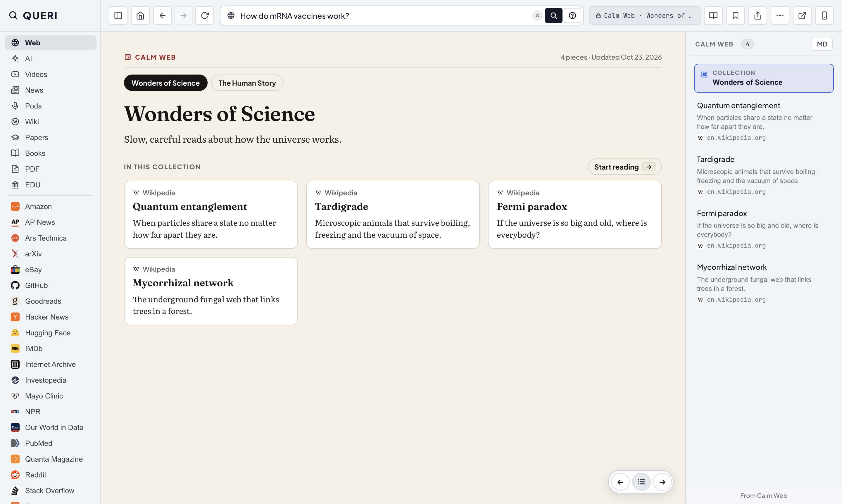Open the Quanta Magazine source shortcut

tap(50, 459)
